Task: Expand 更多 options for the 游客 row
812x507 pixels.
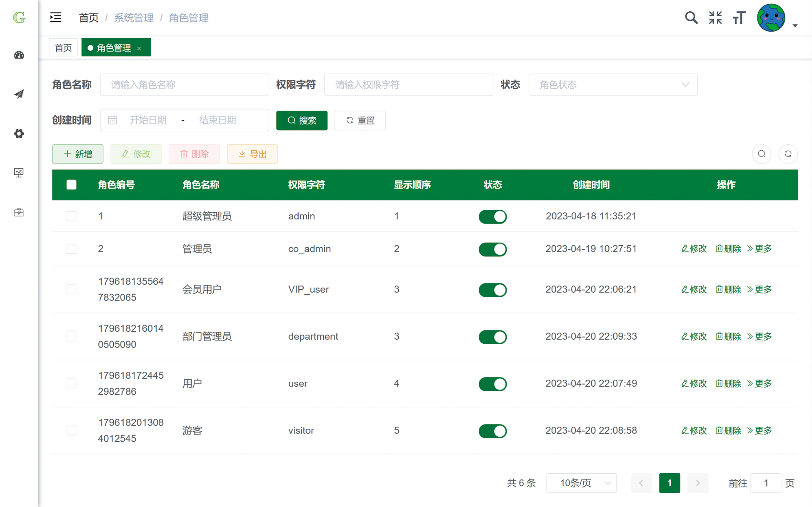Action: click(760, 430)
